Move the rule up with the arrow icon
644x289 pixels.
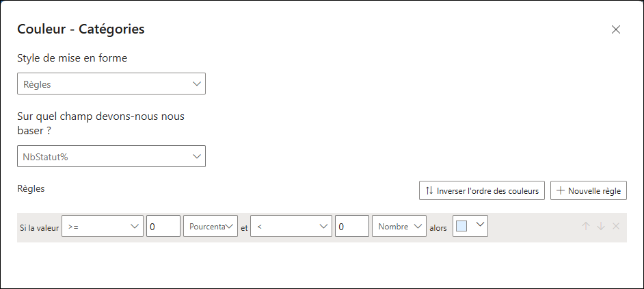[x=586, y=227]
